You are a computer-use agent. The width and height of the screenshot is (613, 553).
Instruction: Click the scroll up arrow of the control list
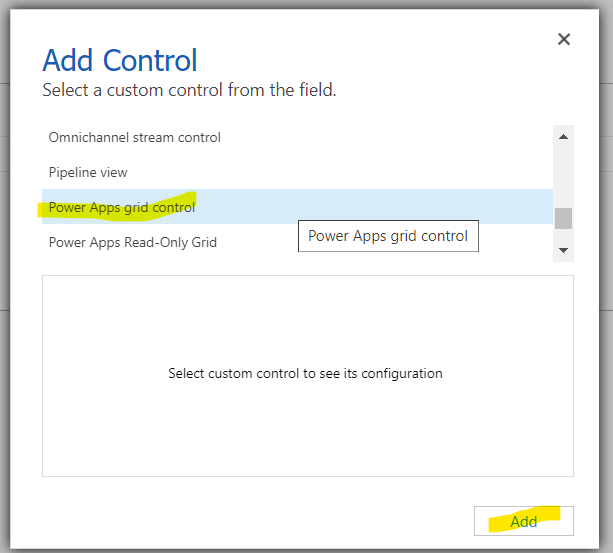tap(563, 136)
